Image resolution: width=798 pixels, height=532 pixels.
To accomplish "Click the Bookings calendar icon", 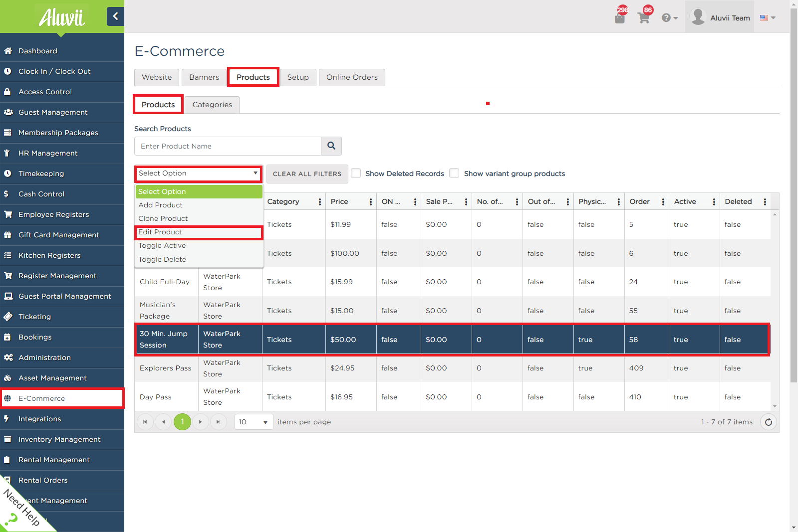I will [8, 337].
